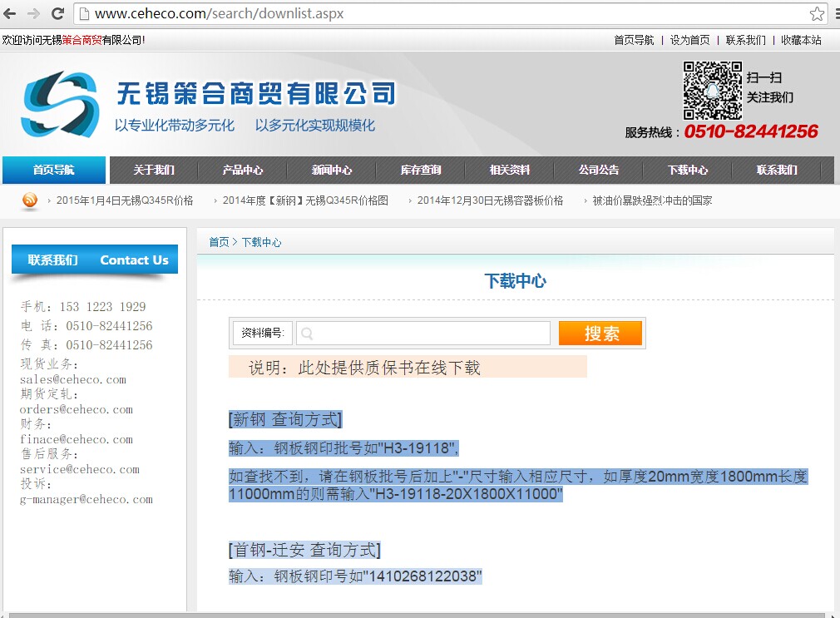Click the magnifier icon in search field
This screenshot has width=840, height=618.
click(x=307, y=334)
